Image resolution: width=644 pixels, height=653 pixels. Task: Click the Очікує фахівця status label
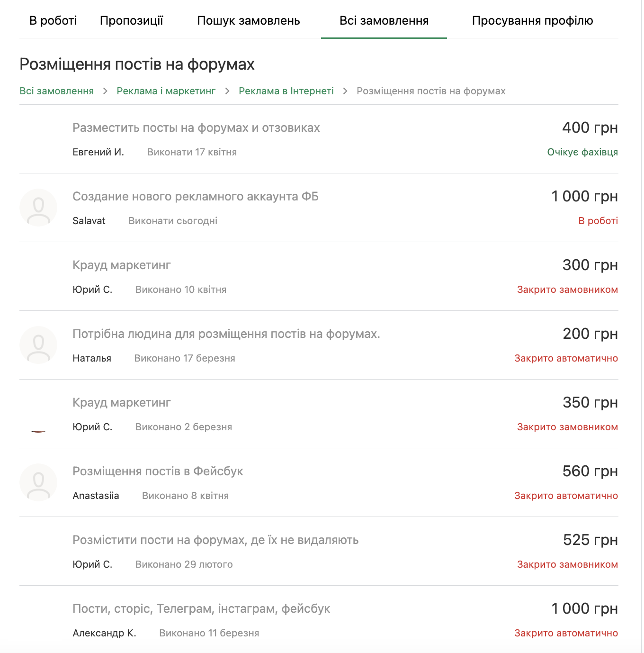click(x=582, y=152)
